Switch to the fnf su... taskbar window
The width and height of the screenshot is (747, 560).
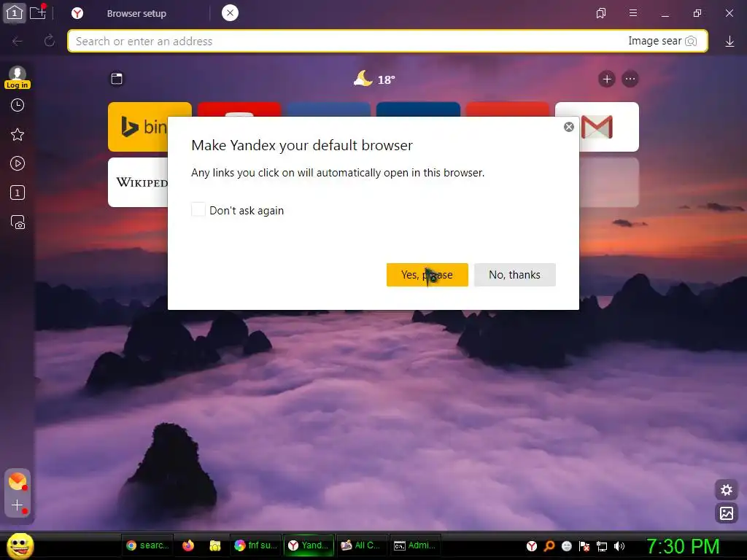[256, 545]
